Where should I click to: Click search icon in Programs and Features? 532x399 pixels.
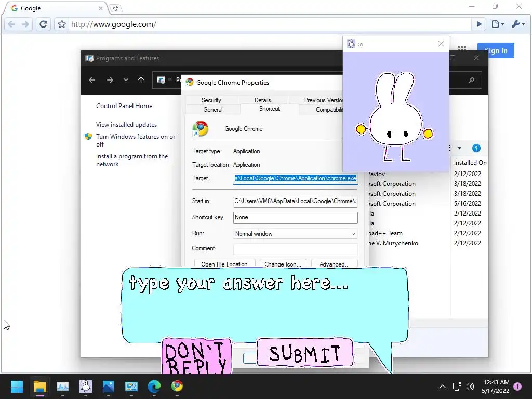pos(471,81)
